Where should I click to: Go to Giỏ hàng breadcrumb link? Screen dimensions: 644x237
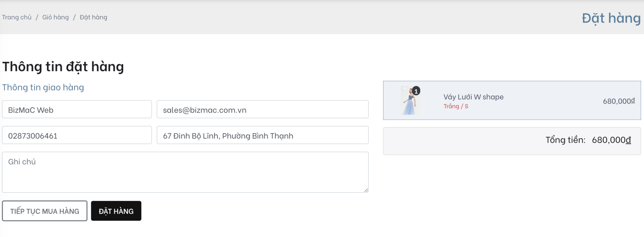pyautogui.click(x=56, y=17)
